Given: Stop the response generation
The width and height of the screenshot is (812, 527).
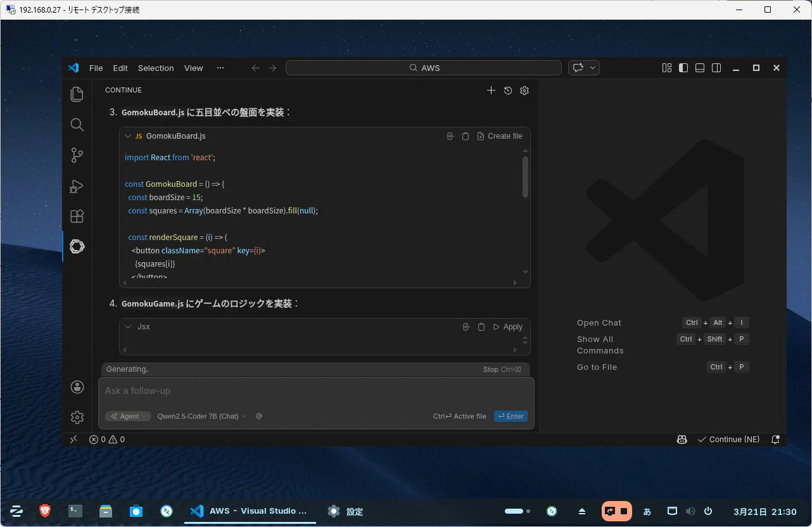Looking at the screenshot, I should [502, 369].
